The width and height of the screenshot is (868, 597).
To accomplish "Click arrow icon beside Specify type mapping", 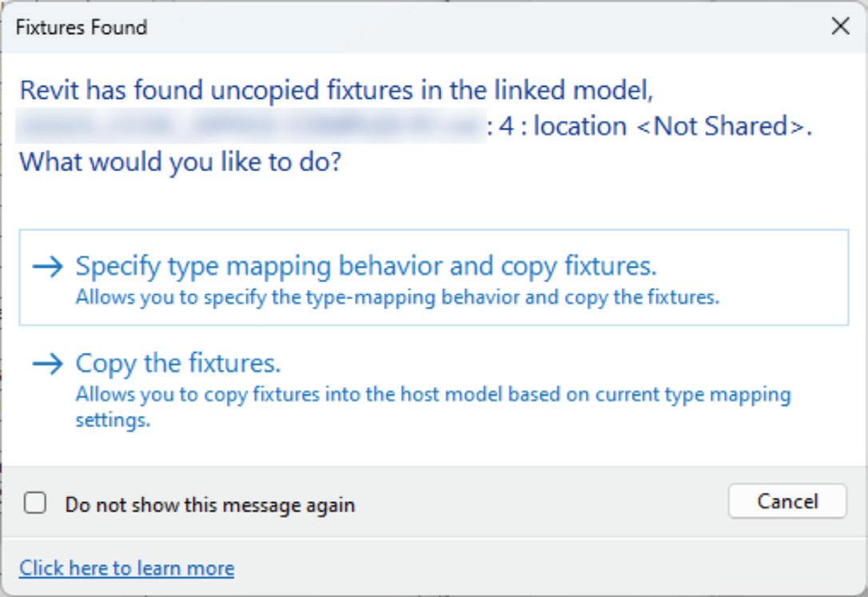I will coord(48,267).
